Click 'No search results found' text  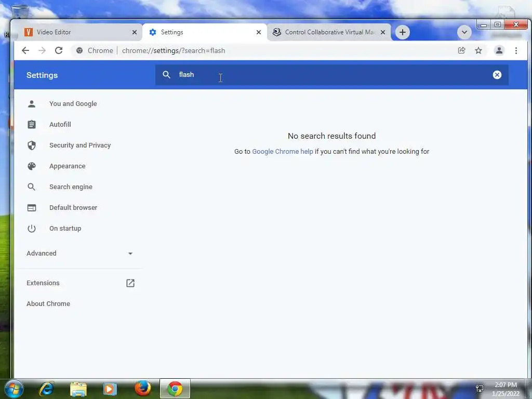[331, 136]
